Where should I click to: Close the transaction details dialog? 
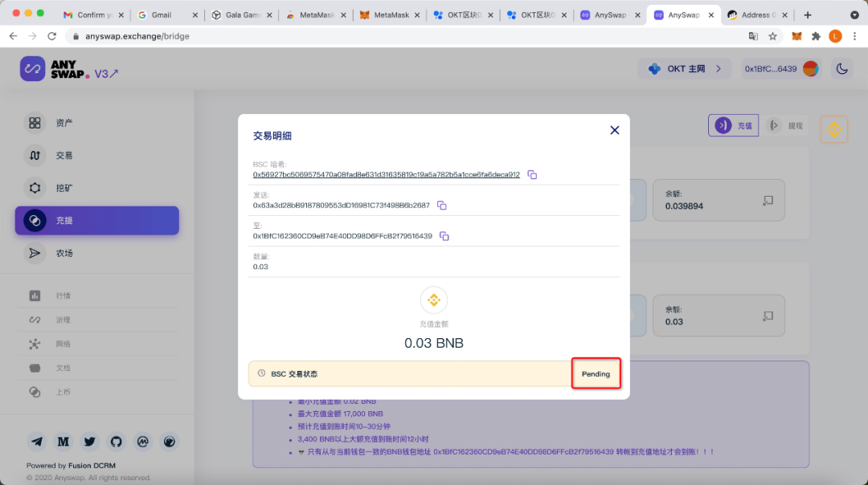coord(615,130)
